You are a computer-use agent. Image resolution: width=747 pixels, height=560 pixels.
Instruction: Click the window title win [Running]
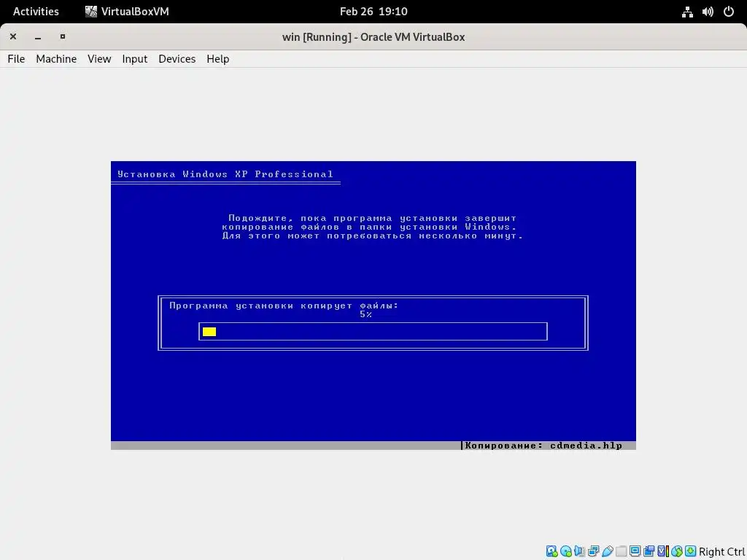[373, 37]
